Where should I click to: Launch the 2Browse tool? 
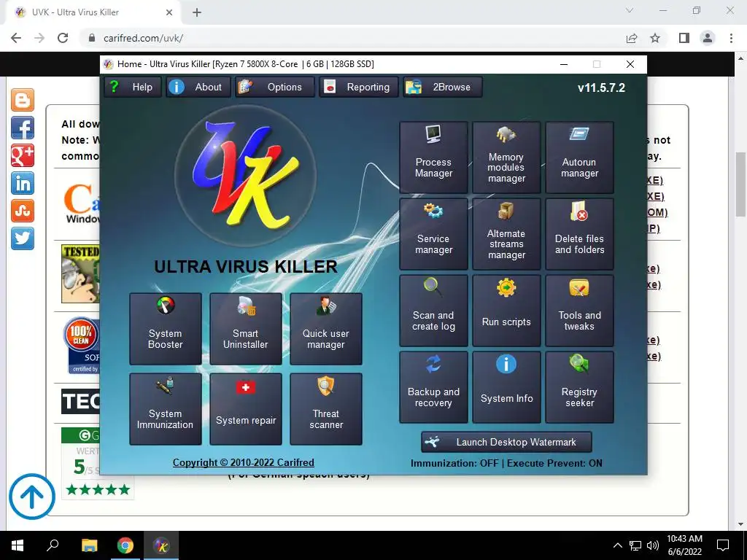(443, 87)
